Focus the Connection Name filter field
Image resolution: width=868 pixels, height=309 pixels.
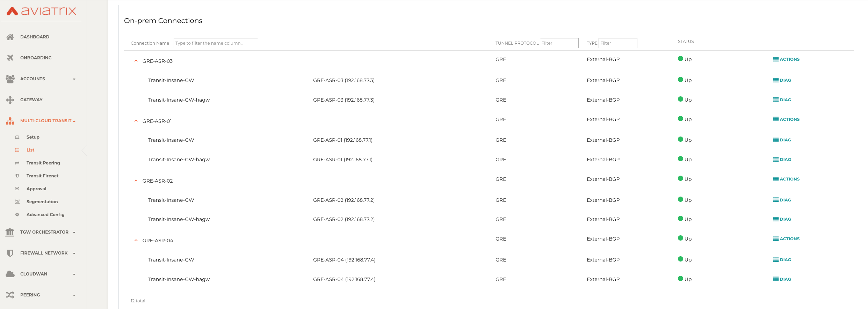click(x=216, y=43)
